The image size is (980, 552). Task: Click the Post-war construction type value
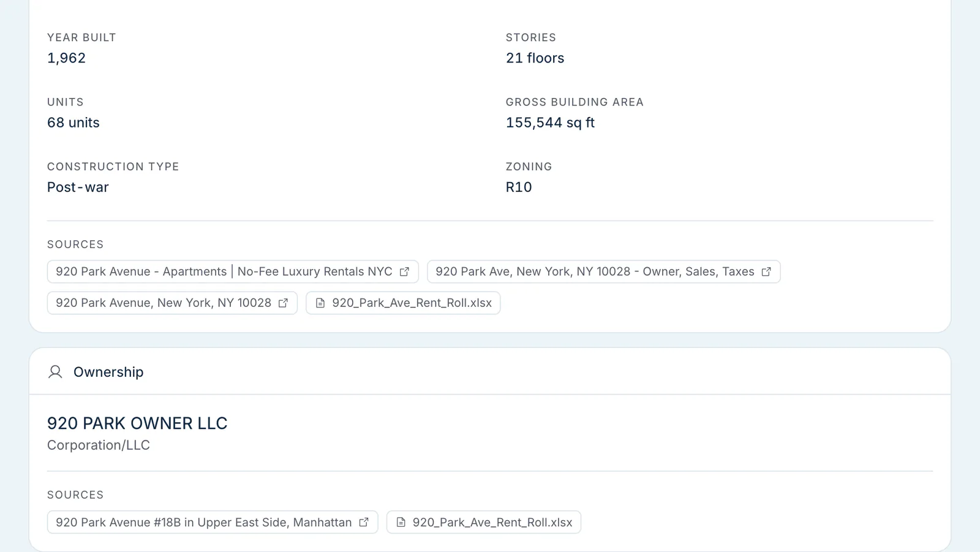[x=78, y=187]
